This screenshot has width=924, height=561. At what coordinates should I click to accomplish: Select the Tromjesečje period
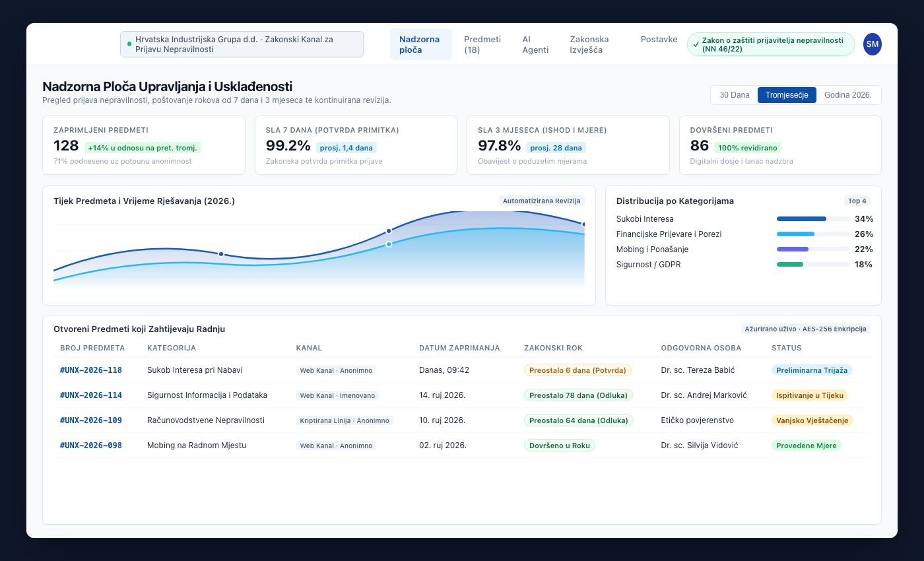click(787, 95)
